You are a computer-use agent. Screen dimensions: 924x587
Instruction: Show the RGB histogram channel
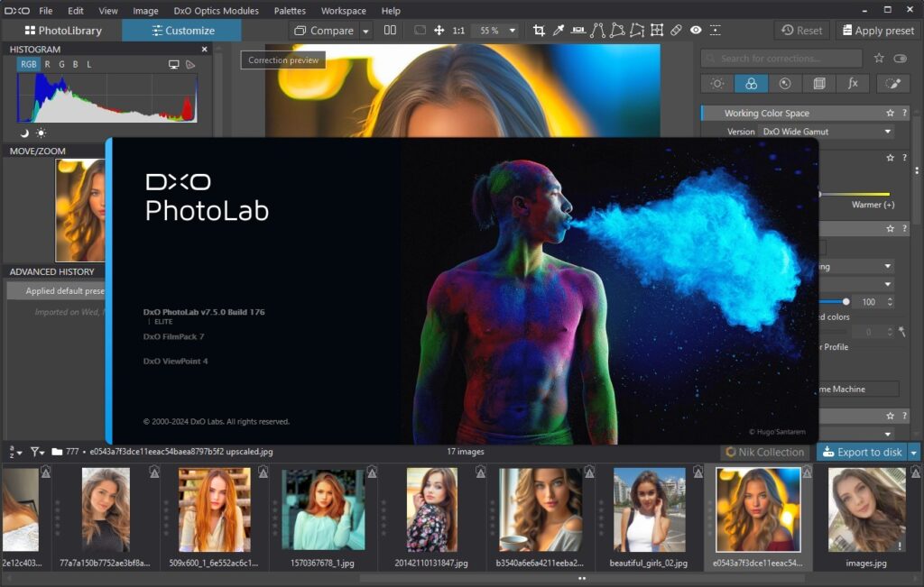pos(28,64)
